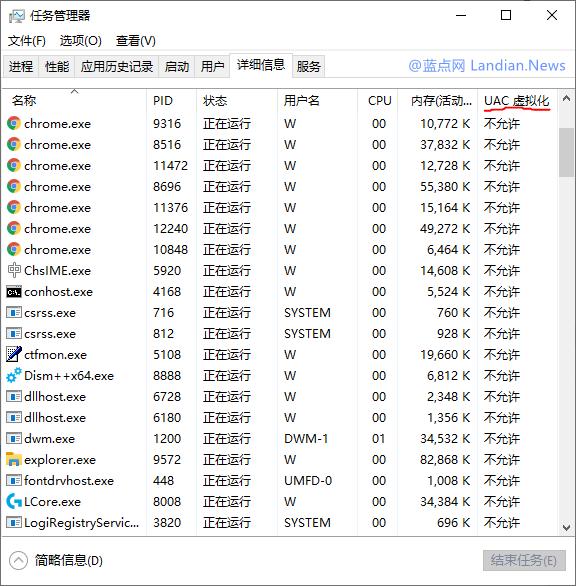Open the 文件(F) menu

(27, 40)
